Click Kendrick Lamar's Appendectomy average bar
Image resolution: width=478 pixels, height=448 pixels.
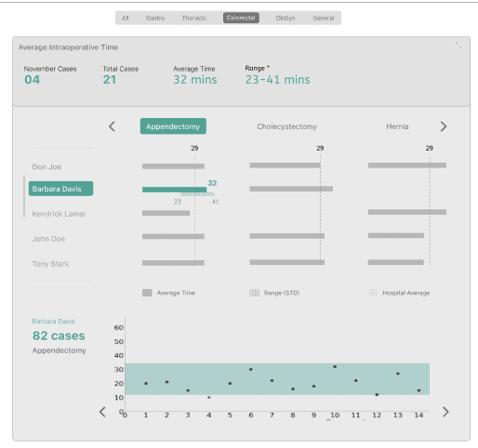(x=166, y=213)
